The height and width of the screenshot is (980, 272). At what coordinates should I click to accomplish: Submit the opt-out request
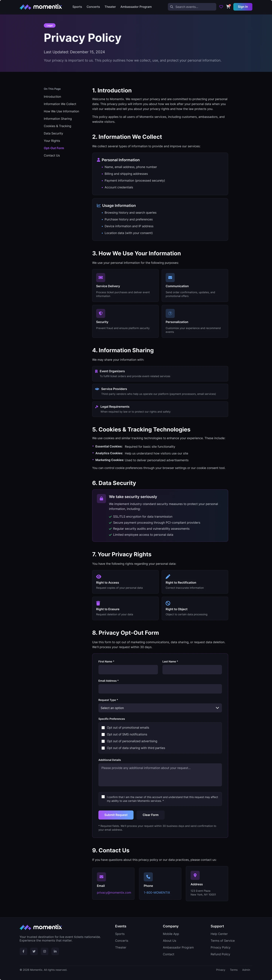116,815
